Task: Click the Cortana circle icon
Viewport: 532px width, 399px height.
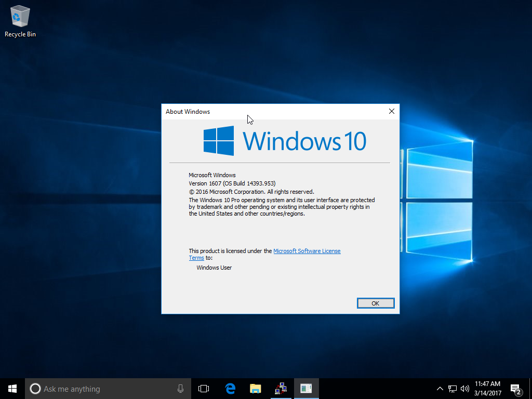Action: coord(35,389)
